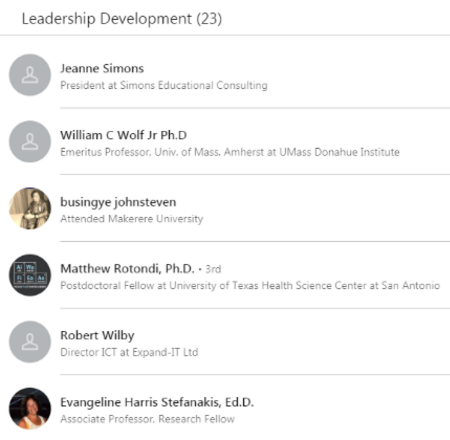This screenshot has height=440, width=450.
Task: Click the Postdoctoral Fellow University of Texas headline
Action: tap(250, 285)
